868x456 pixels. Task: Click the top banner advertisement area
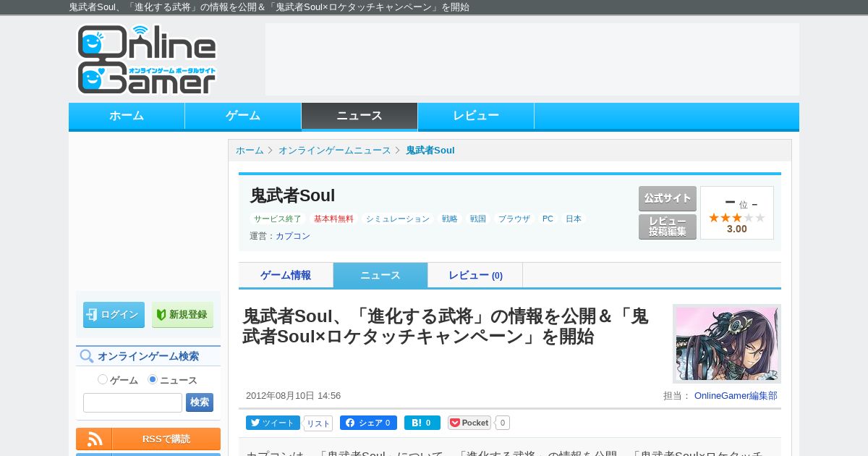pos(532,59)
